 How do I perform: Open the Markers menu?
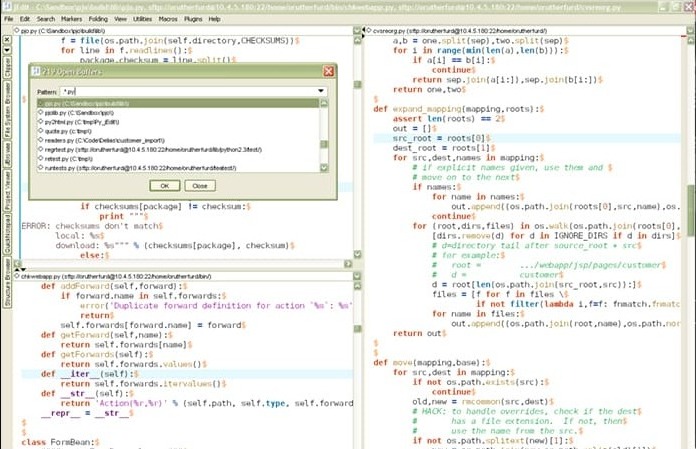click(71, 18)
